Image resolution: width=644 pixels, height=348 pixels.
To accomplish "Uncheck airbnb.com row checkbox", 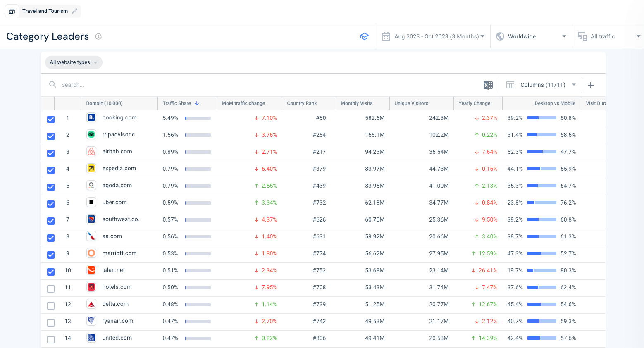I will tap(51, 153).
